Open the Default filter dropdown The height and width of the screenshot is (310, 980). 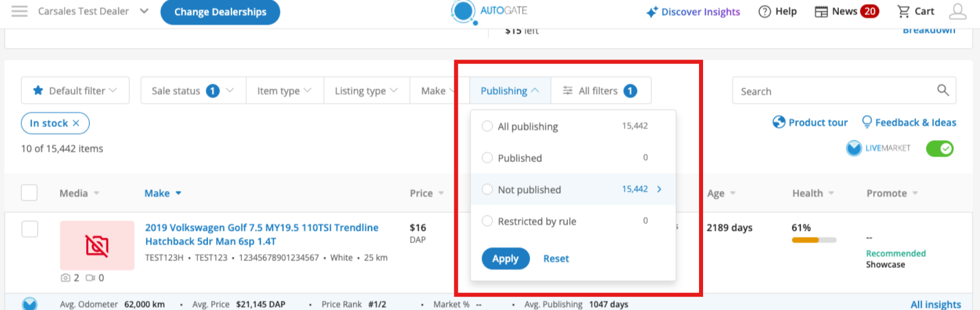[75, 91]
